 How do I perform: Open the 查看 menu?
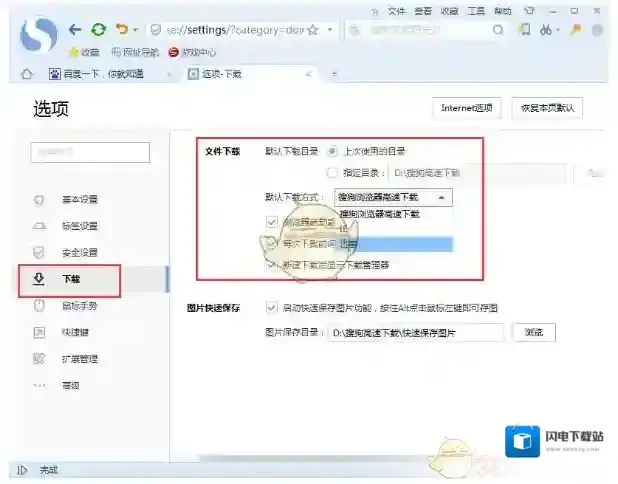(423, 11)
